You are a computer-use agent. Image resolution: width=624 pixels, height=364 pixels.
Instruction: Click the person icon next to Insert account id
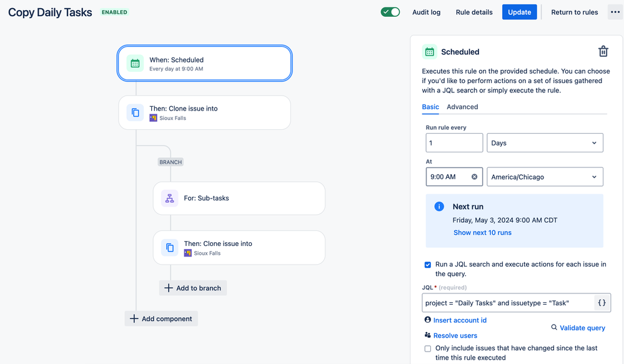tap(427, 320)
